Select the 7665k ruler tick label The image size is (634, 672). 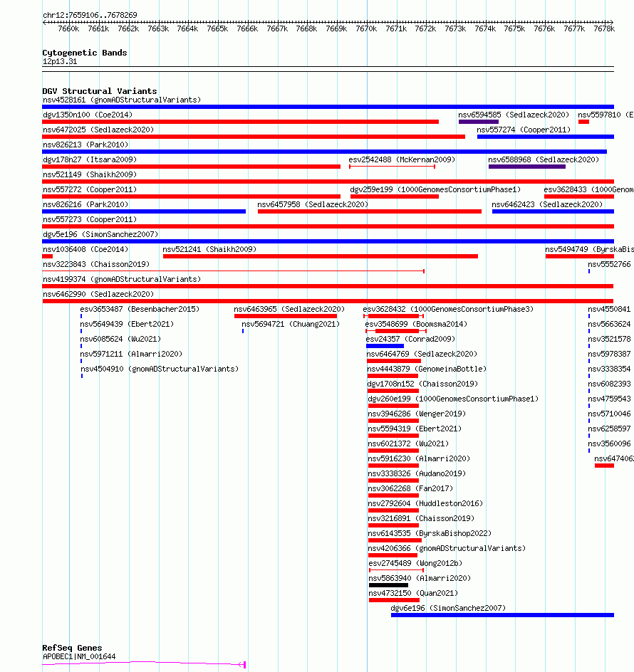pyautogui.click(x=217, y=29)
